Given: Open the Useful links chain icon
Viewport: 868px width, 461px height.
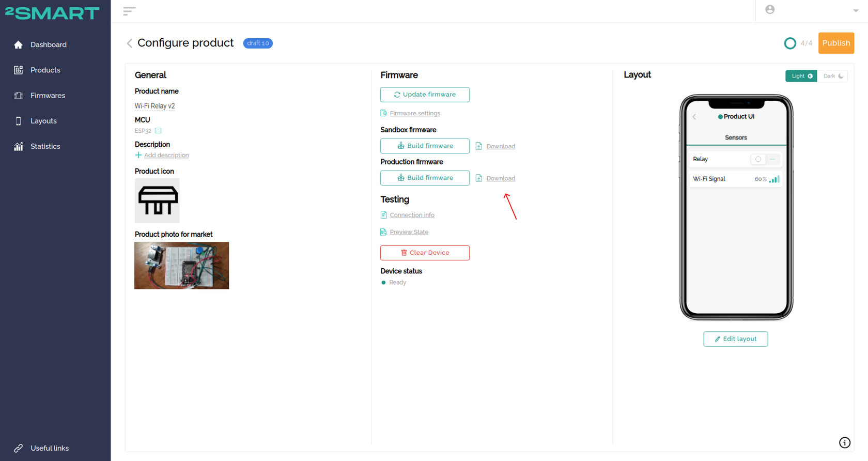Looking at the screenshot, I should [19, 448].
